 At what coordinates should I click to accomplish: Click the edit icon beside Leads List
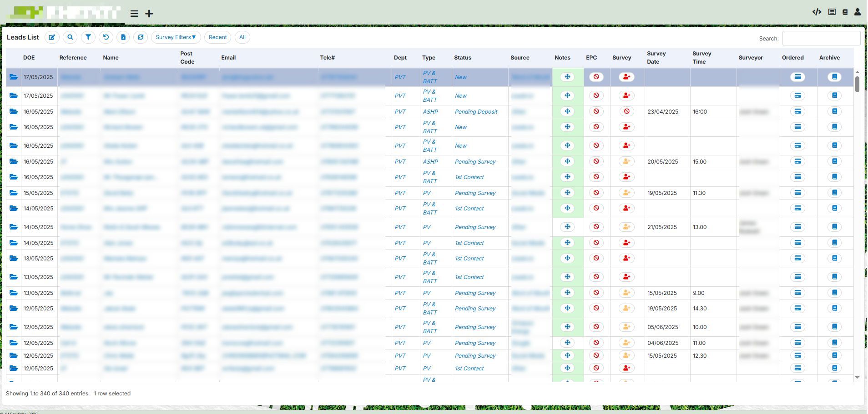point(52,37)
